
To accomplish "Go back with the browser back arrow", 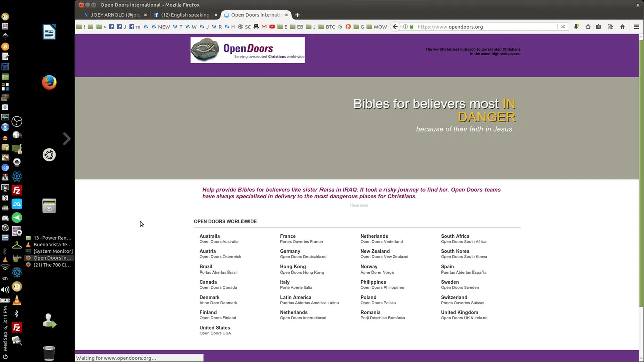I will [395, 27].
